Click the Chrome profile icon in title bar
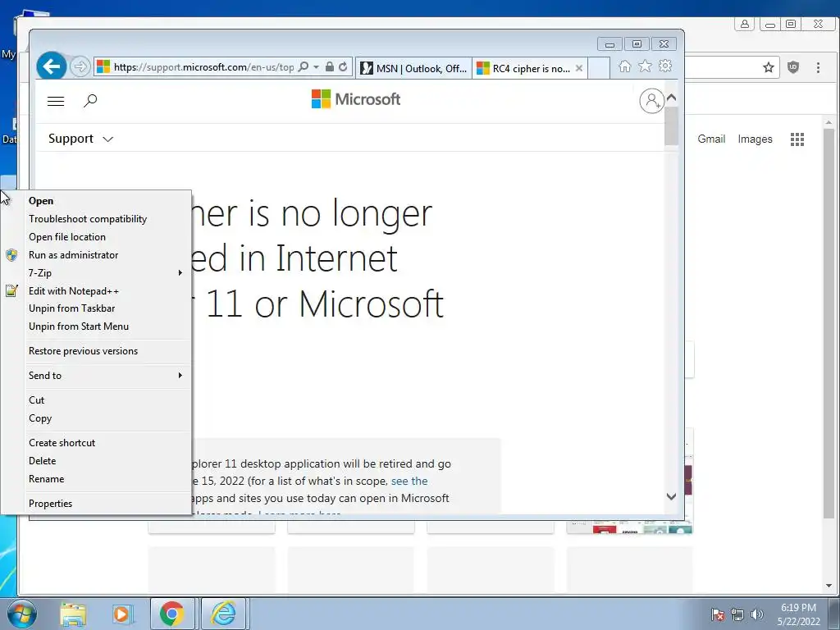The image size is (840, 630). pos(745,24)
